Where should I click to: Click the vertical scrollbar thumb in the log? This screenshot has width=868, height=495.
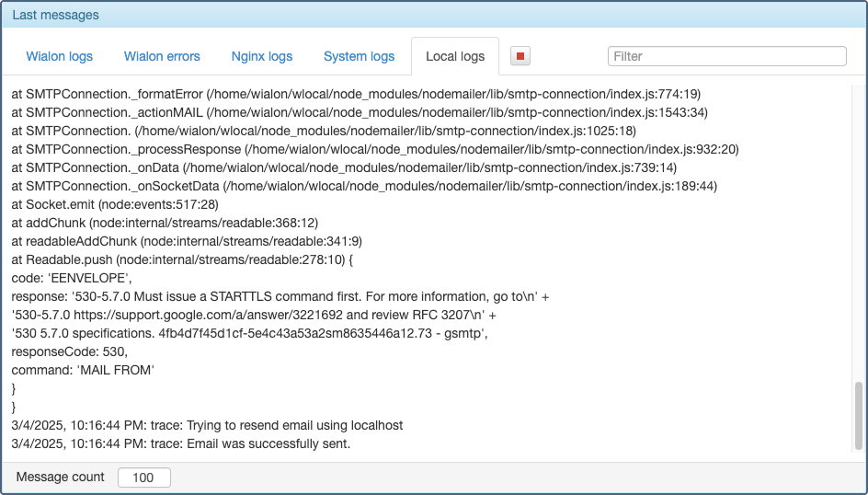click(859, 414)
